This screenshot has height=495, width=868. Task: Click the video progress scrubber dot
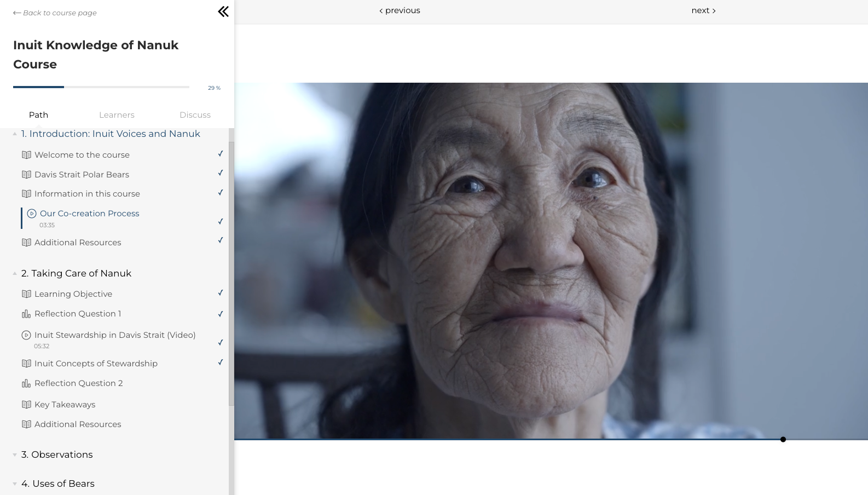tap(783, 439)
